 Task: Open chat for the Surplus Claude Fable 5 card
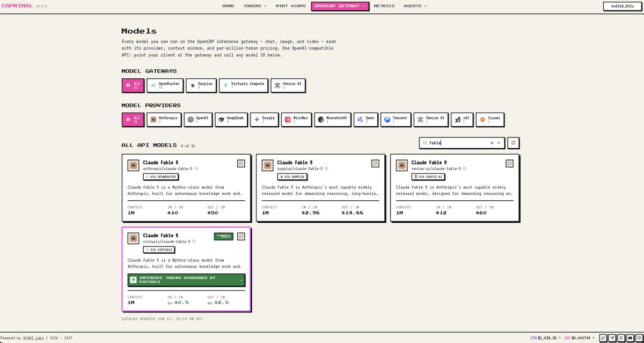coord(375,163)
